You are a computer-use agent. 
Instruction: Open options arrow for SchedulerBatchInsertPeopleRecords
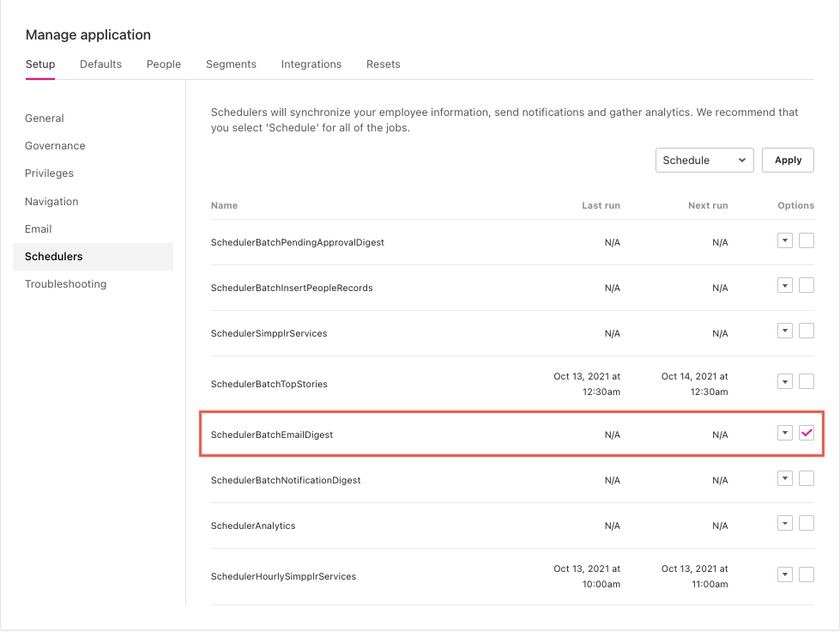coord(785,286)
